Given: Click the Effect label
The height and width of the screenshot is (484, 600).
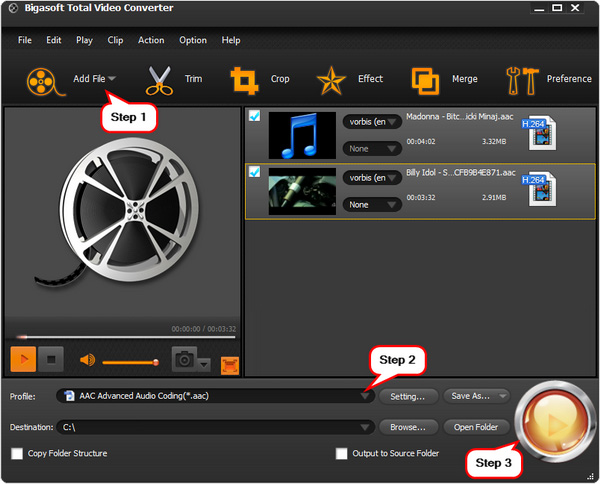Looking at the screenshot, I should [370, 79].
